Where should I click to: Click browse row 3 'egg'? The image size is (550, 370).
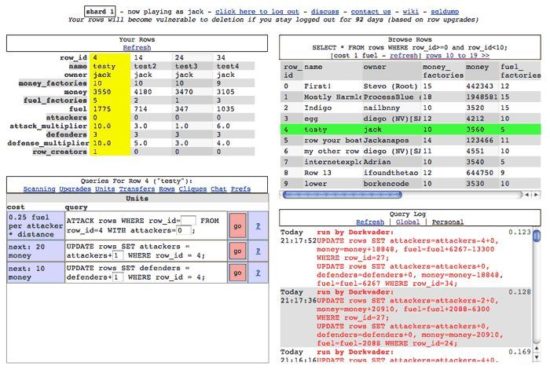[410, 119]
